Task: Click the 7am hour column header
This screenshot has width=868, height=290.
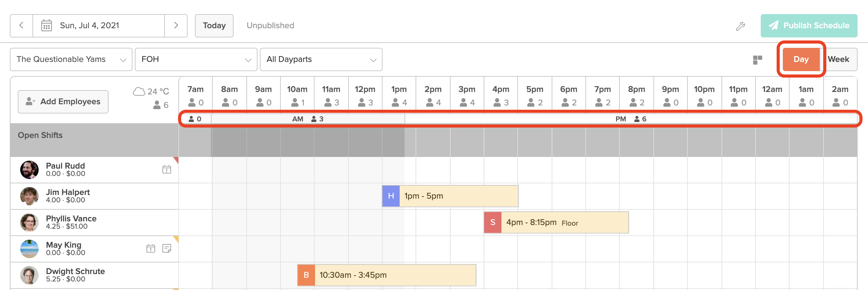Action: point(196,95)
